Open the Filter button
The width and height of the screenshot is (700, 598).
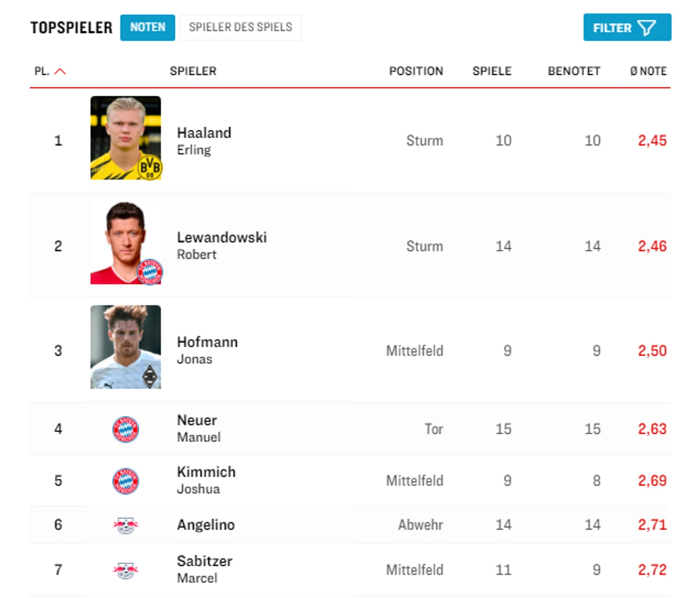coord(627,27)
